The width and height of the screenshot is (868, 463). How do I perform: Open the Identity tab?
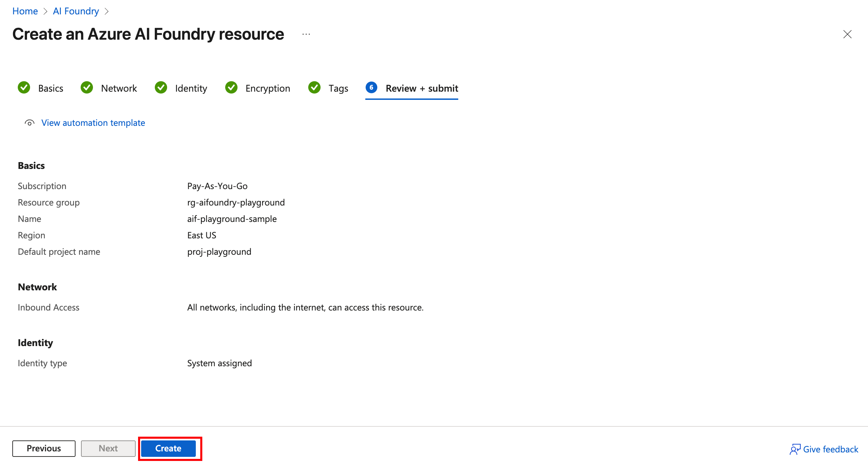click(x=191, y=88)
